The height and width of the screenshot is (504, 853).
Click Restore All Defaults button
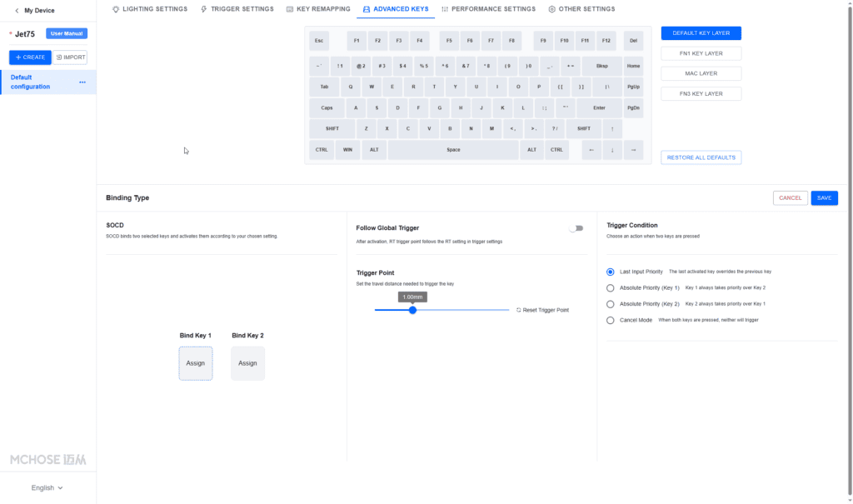701,157
